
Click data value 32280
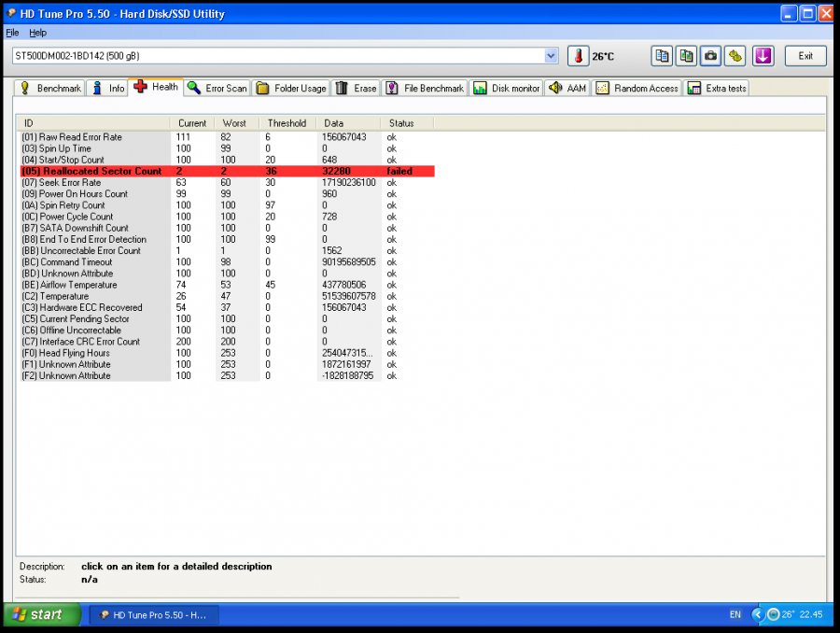click(336, 172)
